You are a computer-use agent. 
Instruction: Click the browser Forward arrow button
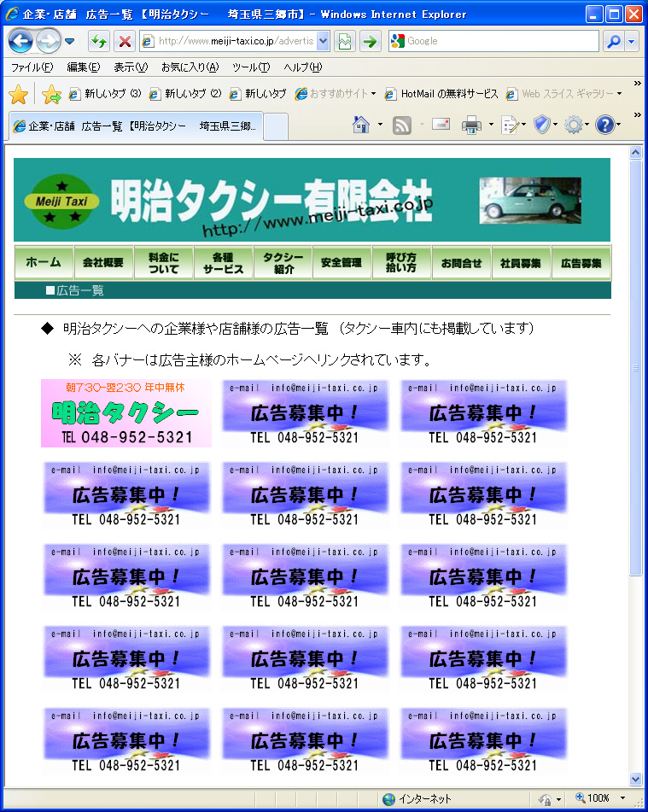48,41
